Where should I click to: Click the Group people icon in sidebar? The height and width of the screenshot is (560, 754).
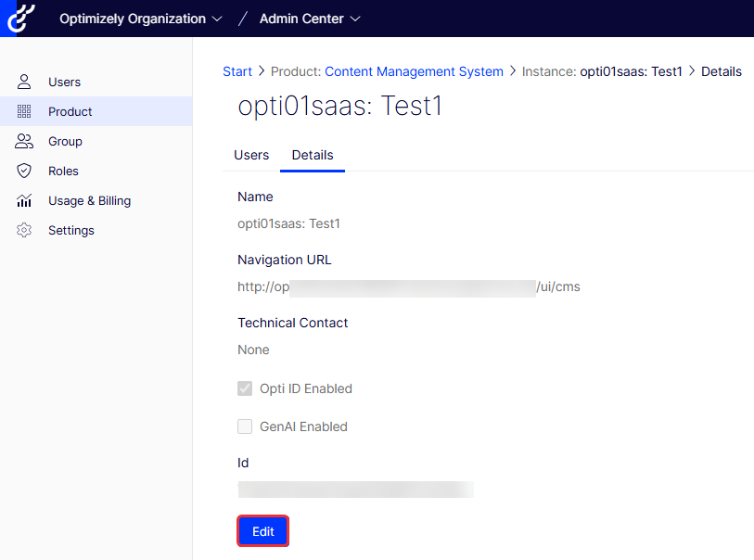tap(25, 142)
